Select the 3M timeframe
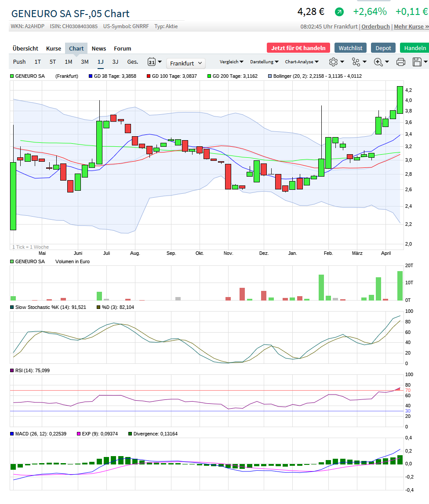The width and height of the screenshot is (429, 504). tap(84, 62)
